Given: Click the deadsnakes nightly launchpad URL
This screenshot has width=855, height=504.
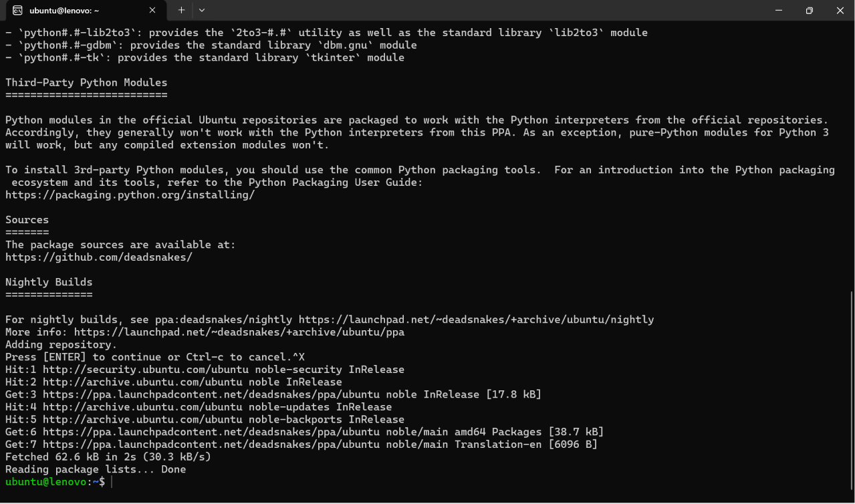Looking at the screenshot, I should pos(476,320).
